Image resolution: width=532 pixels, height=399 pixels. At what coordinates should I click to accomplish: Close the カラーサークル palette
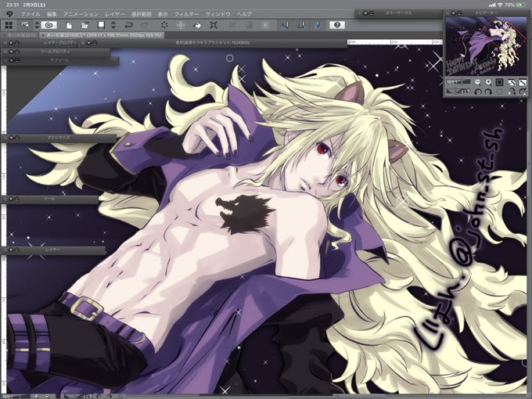pyautogui.click(x=365, y=13)
